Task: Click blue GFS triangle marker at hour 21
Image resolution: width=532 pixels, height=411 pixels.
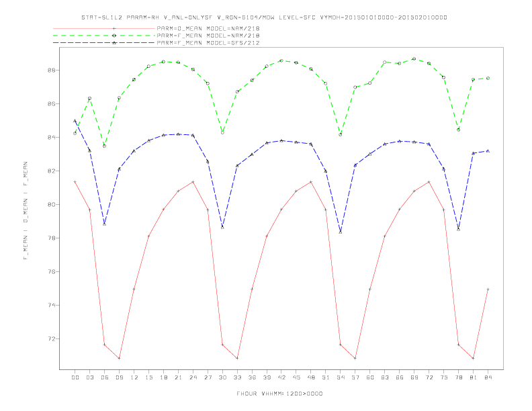Action: point(178,134)
